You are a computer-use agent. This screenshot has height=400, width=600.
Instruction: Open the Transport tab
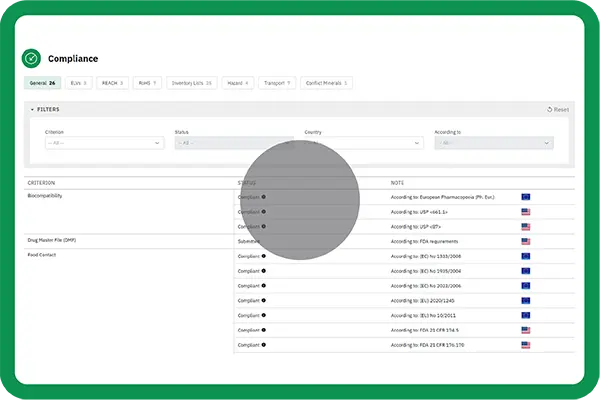(277, 83)
